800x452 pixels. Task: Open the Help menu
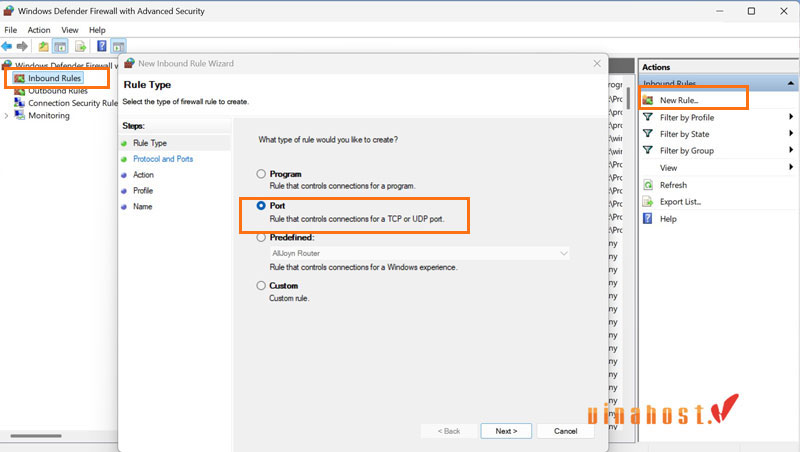[97, 30]
